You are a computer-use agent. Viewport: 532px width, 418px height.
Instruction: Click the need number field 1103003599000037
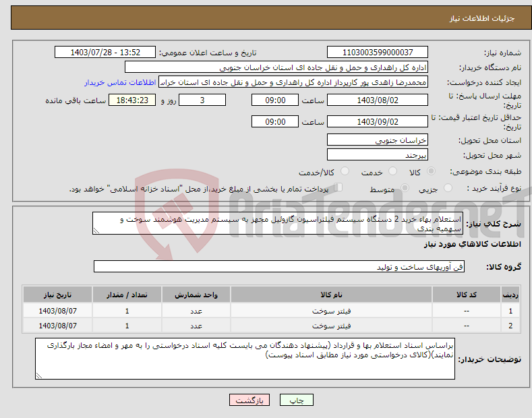(378, 53)
